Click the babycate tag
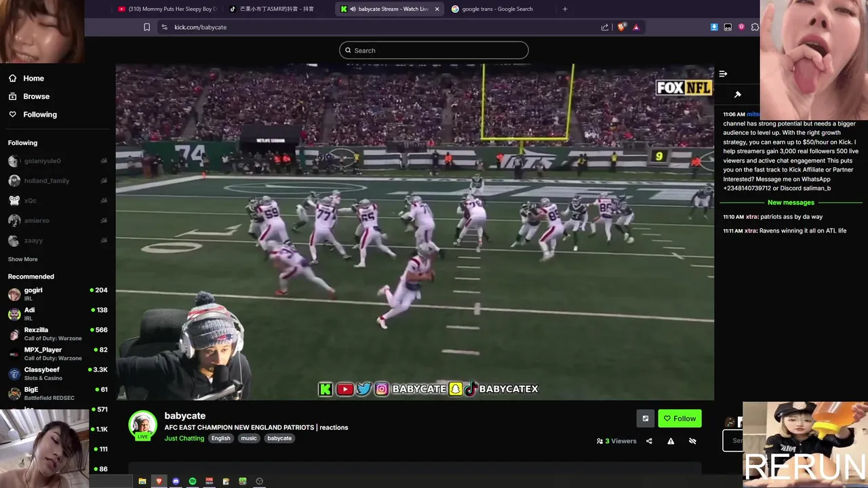This screenshot has height=488, width=868. (x=279, y=439)
